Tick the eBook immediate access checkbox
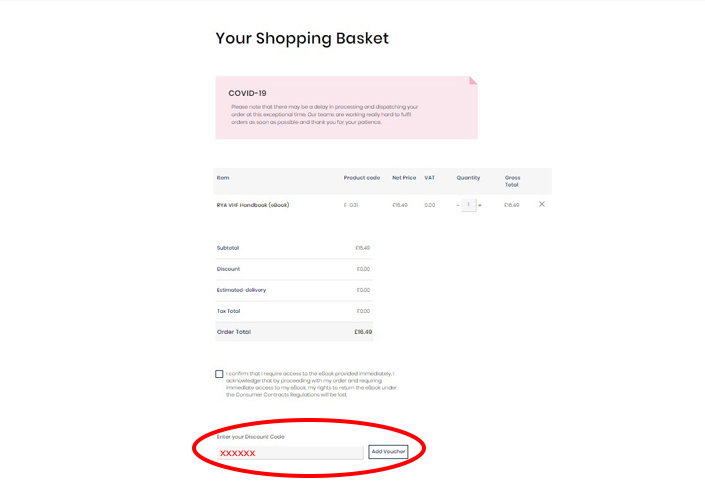 coord(219,374)
